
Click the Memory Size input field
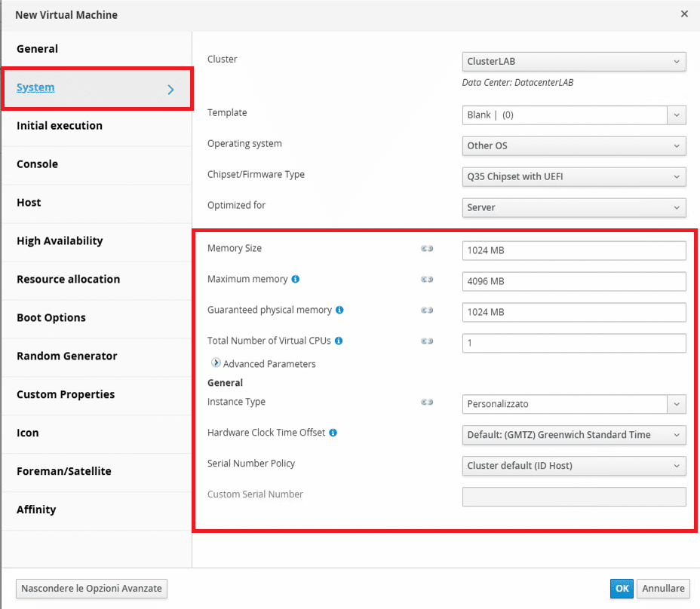click(574, 251)
